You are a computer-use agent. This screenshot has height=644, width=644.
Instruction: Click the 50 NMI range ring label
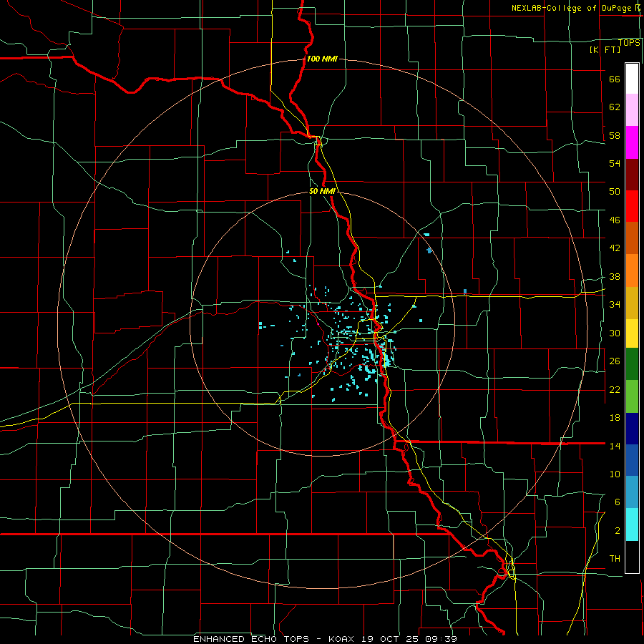pos(322,191)
